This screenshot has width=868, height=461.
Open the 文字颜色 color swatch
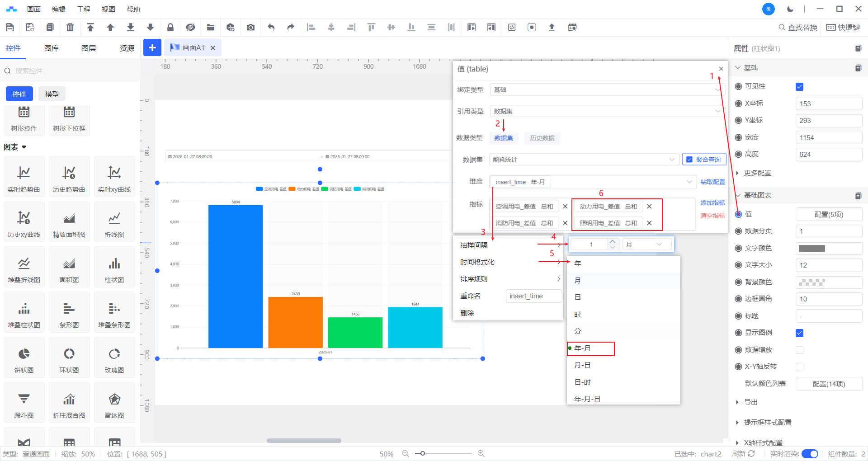(x=811, y=249)
